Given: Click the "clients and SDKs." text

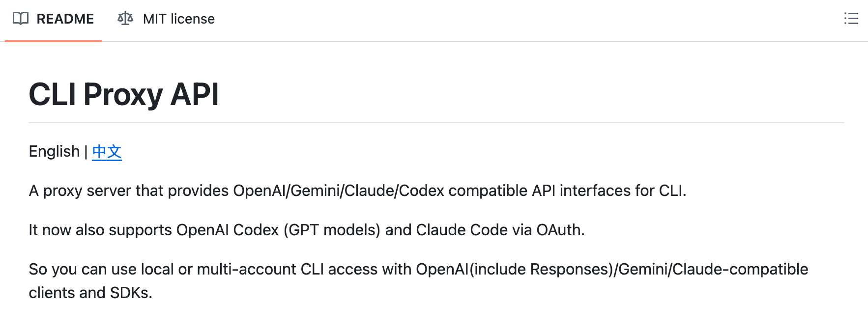Looking at the screenshot, I should [90, 293].
